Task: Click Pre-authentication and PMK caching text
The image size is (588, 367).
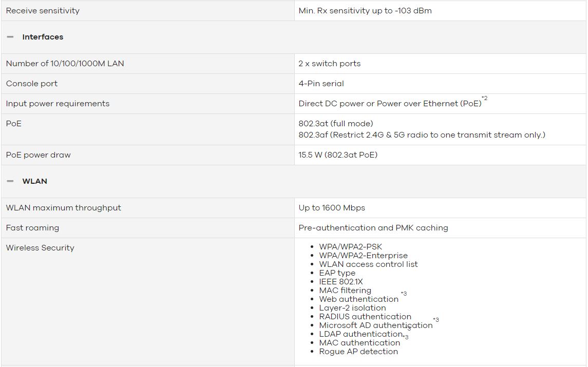Action: pos(373,228)
